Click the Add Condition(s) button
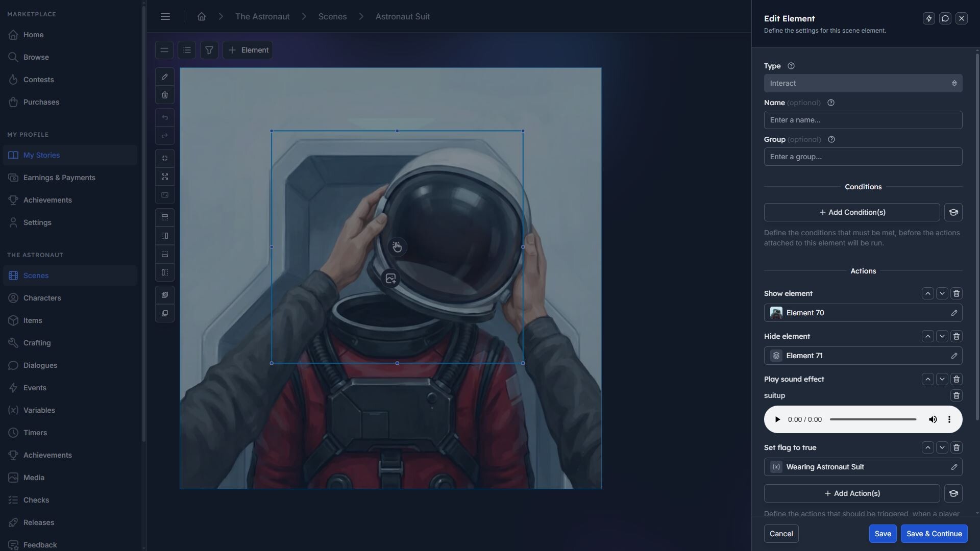 (852, 212)
